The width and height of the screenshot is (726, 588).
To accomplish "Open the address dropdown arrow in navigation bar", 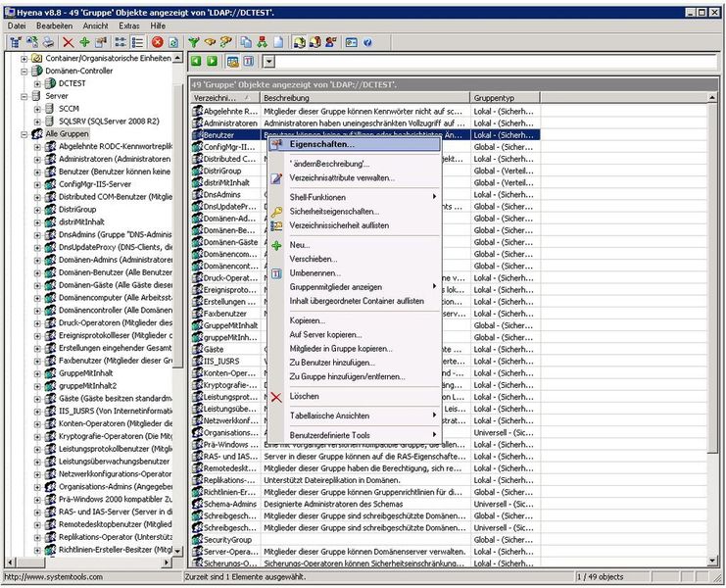I will [x=269, y=62].
